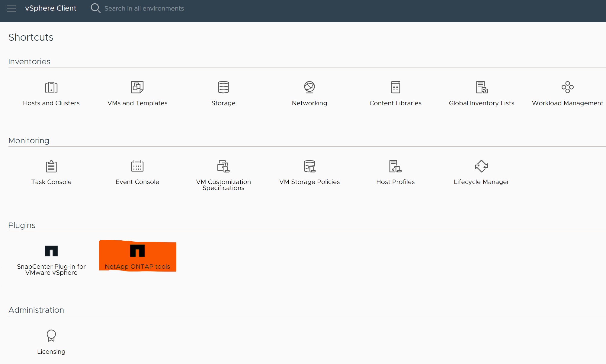Open Event Console monitoring view

click(137, 171)
